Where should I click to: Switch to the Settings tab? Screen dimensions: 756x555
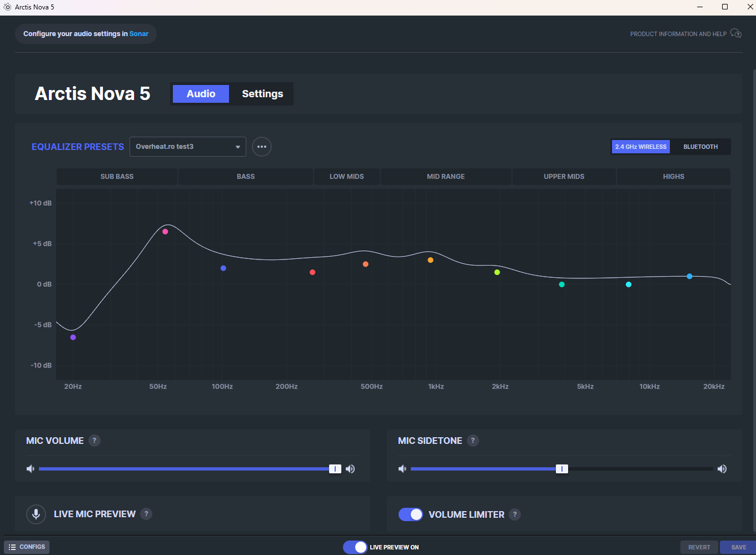[262, 94]
